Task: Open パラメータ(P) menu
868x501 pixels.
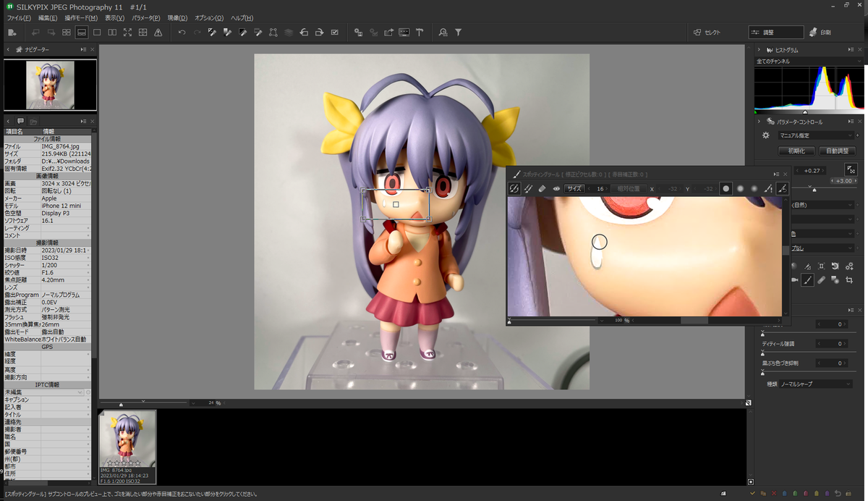Action: point(145,17)
